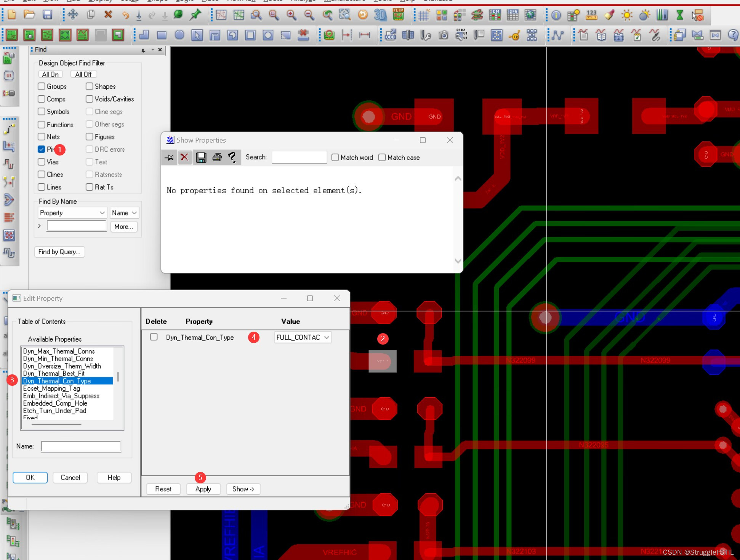
Task: Select the Zoom In magnifier icon
Action: [292, 15]
